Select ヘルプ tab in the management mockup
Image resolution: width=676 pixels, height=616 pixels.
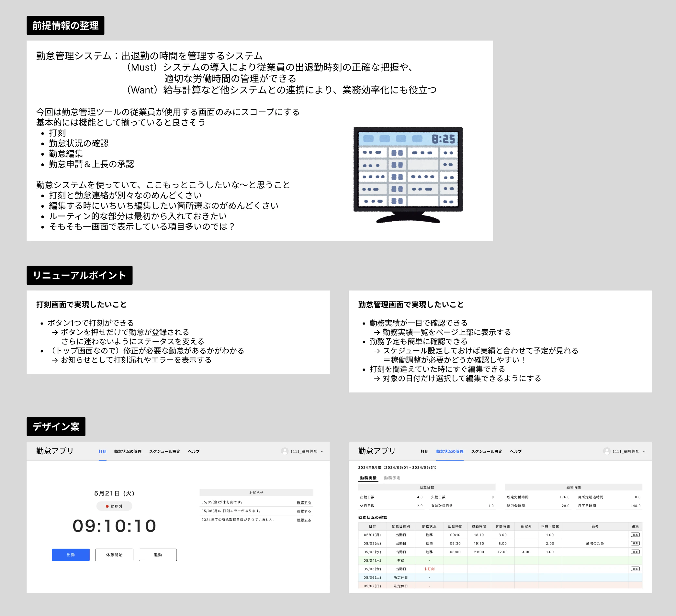click(516, 451)
